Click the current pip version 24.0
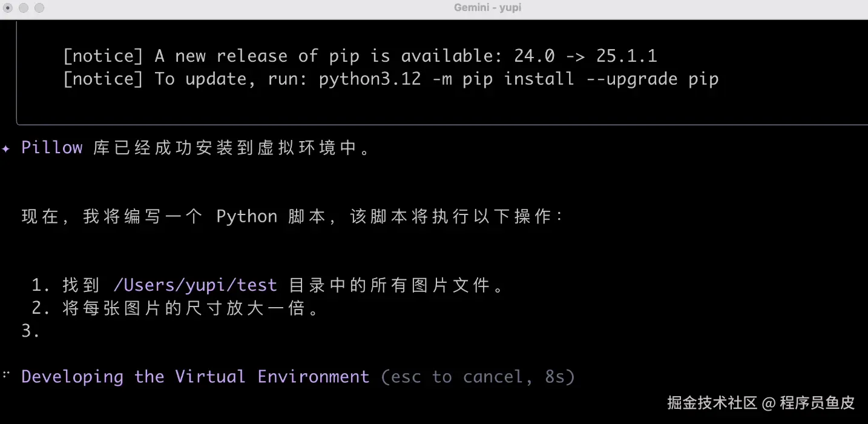The width and height of the screenshot is (868, 424). click(x=534, y=56)
